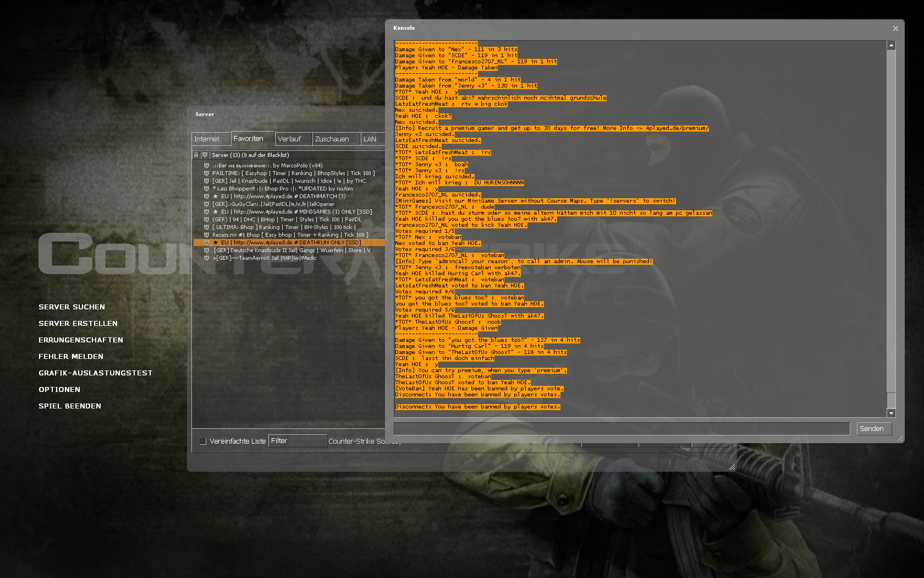Select the MarcoPolo (v84) server row
This screenshot has height=578, width=924.
289,165
